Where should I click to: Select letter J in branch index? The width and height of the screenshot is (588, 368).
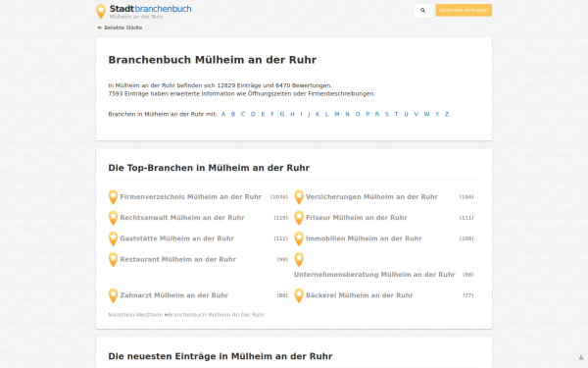point(309,114)
